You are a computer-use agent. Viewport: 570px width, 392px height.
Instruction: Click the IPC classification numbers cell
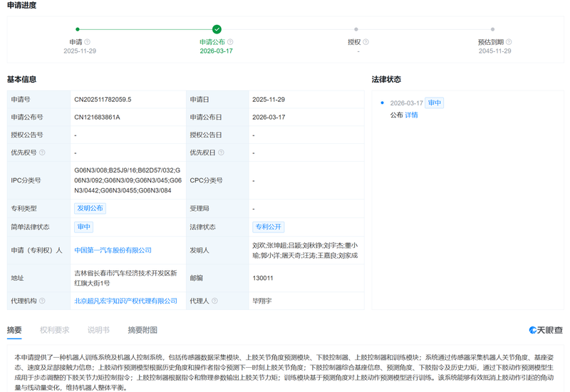pos(128,180)
